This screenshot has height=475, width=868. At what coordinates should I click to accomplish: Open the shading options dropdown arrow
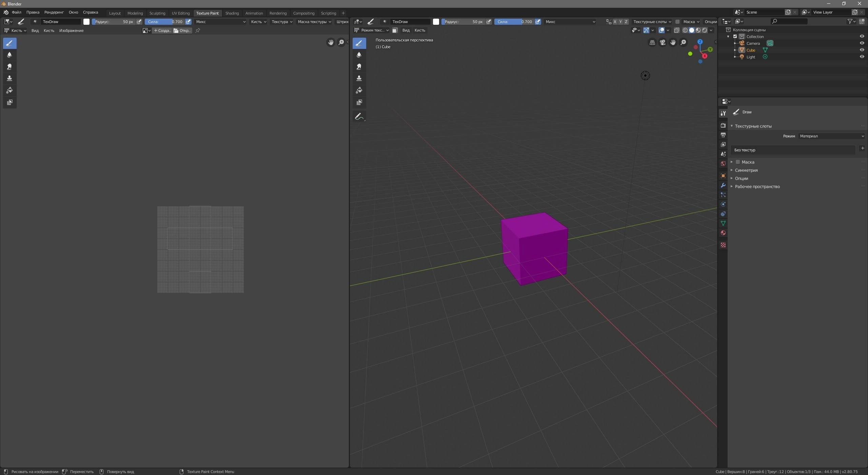pos(711,30)
